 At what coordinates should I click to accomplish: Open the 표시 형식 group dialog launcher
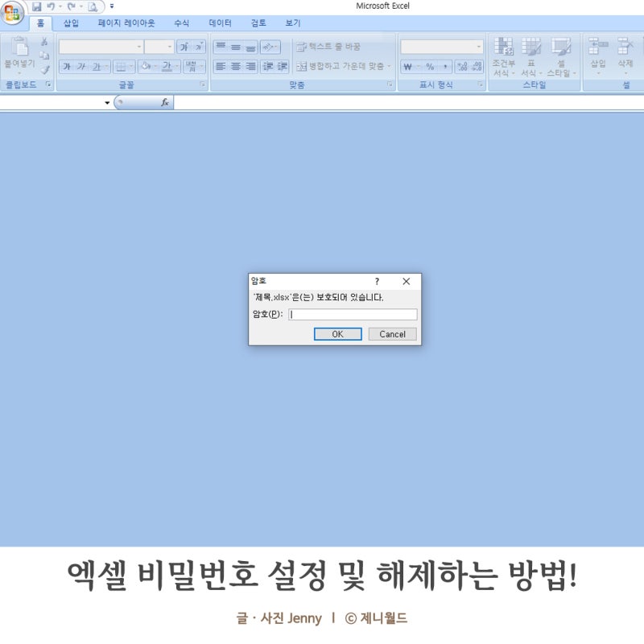[x=480, y=85]
